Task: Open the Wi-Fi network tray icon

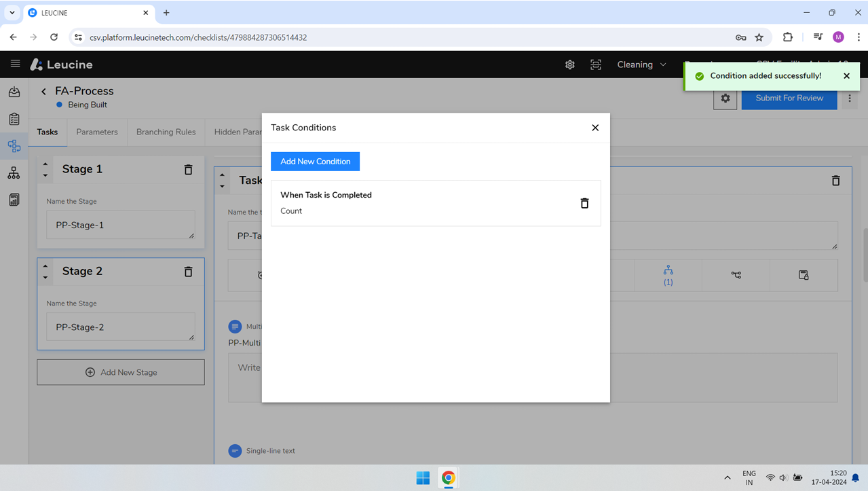Action: 770,478
